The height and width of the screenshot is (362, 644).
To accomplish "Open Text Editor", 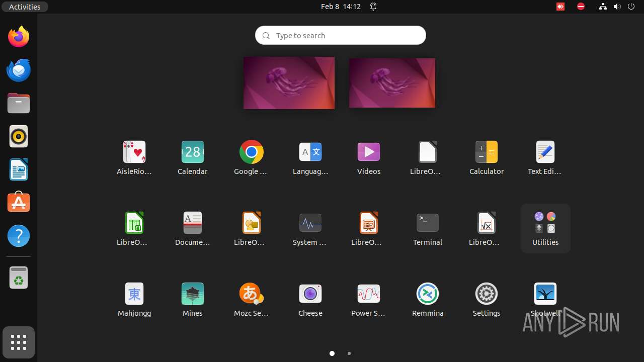I will coord(545,158).
